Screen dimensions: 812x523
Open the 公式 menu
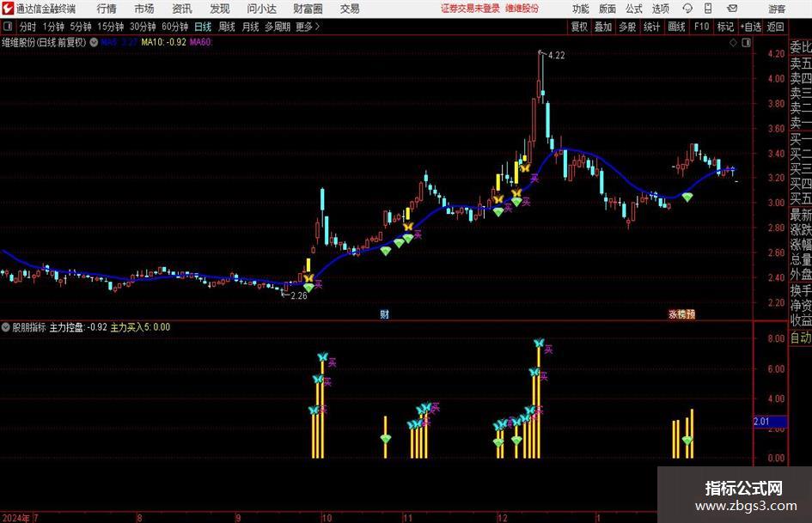(634, 9)
